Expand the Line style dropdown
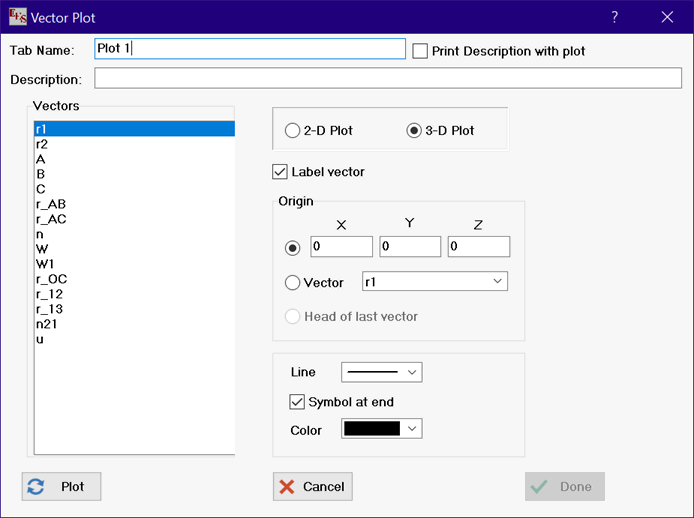This screenshot has width=694, height=518. pos(382,372)
